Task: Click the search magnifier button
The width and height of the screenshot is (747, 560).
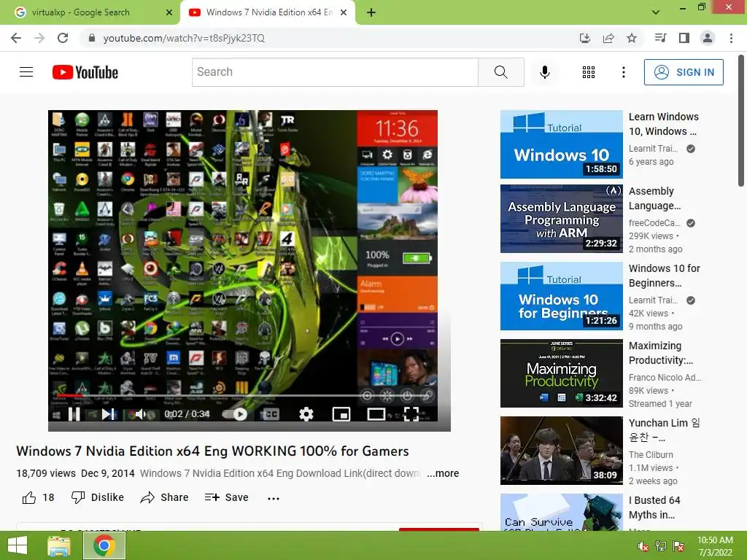Action: (x=500, y=72)
